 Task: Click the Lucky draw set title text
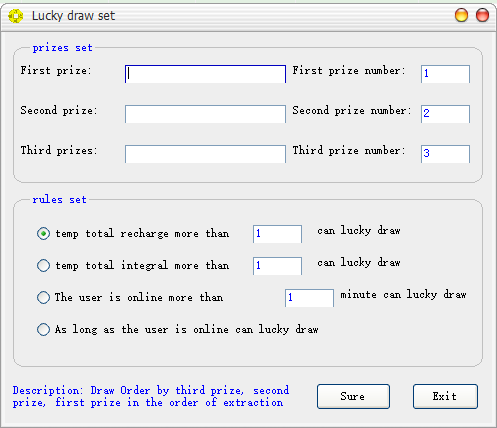[x=73, y=16]
